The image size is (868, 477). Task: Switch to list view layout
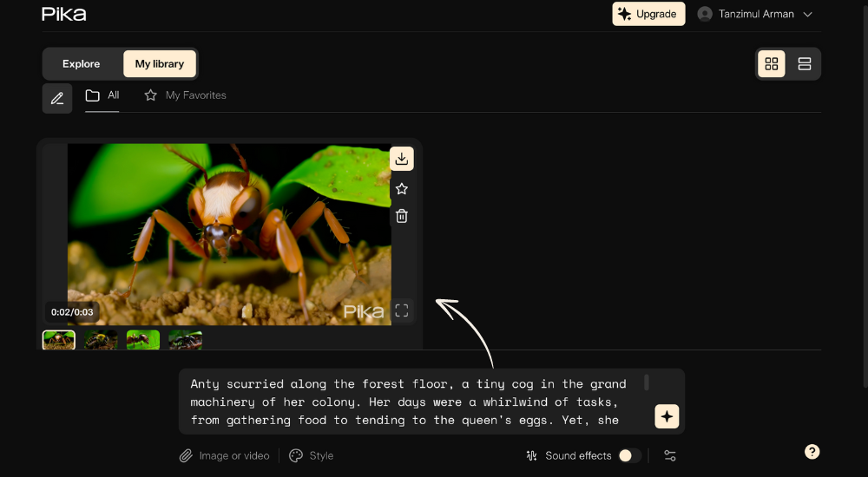pyautogui.click(x=804, y=64)
